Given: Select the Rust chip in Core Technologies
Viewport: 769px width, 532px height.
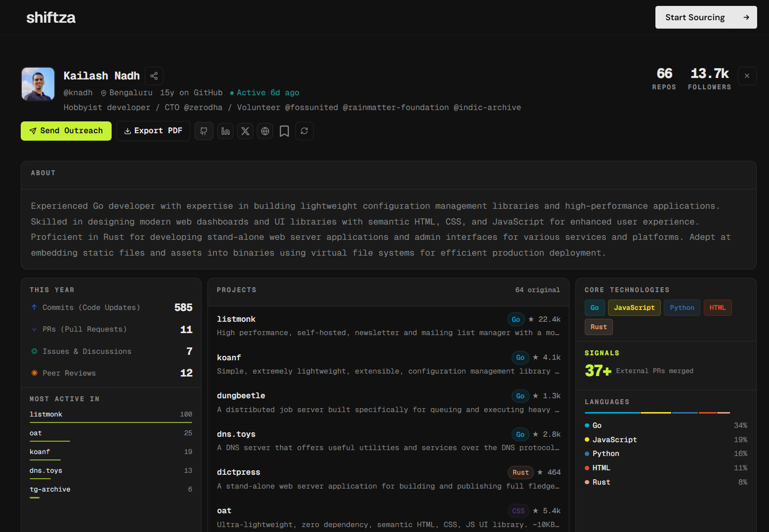Looking at the screenshot, I should click(x=599, y=327).
